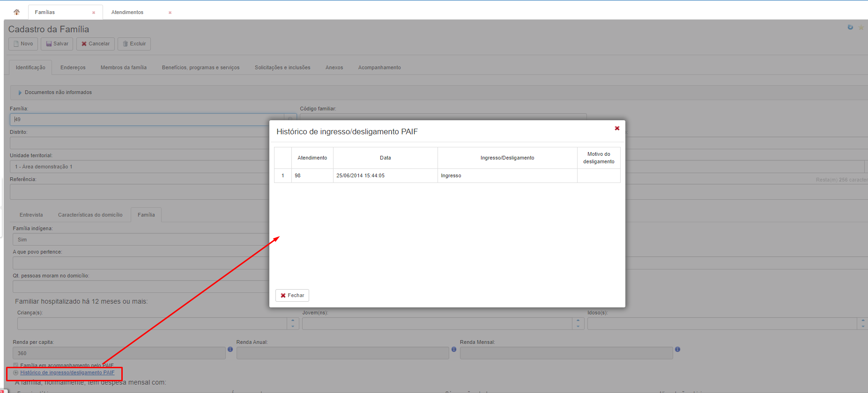Image resolution: width=868 pixels, height=393 pixels.
Task: Click info icon next to Renda per capita
Action: coord(230,349)
